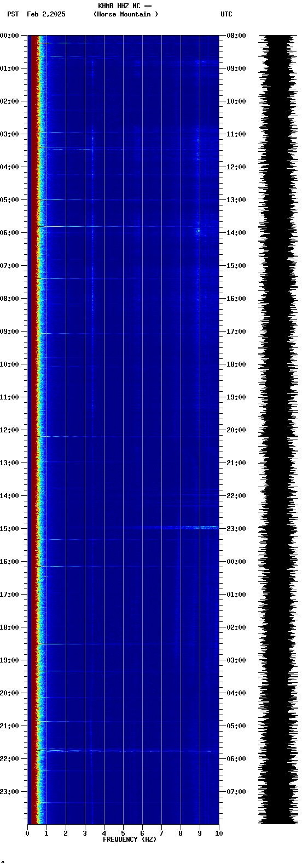Click the Horse Mountain station name

click(x=126, y=14)
